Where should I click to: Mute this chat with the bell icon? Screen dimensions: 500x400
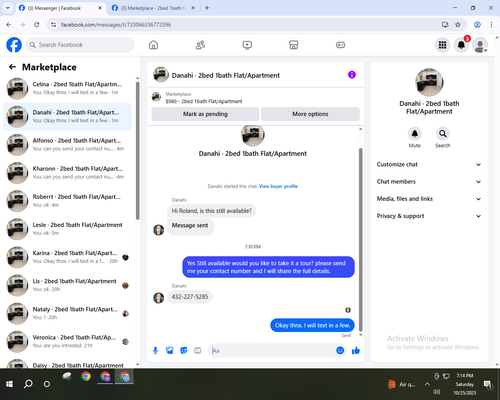pyautogui.click(x=415, y=134)
